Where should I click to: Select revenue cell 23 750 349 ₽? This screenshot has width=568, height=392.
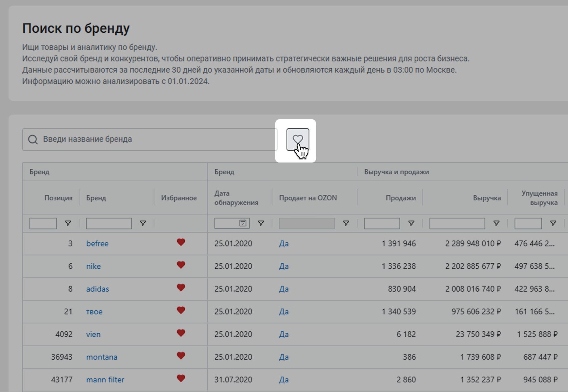coord(478,334)
